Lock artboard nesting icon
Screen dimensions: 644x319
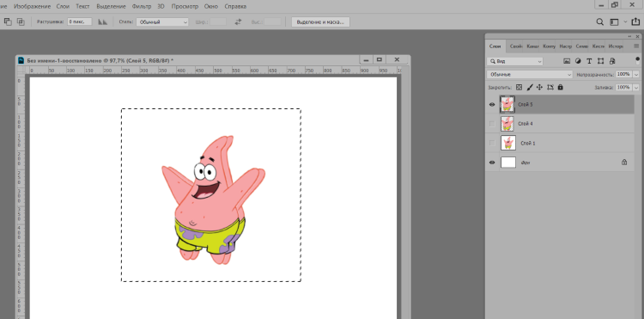point(550,87)
